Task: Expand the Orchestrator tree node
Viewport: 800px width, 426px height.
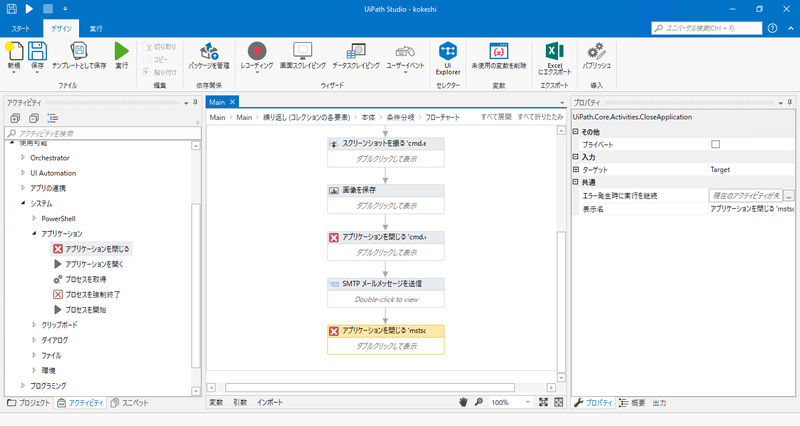Action: tap(23, 158)
